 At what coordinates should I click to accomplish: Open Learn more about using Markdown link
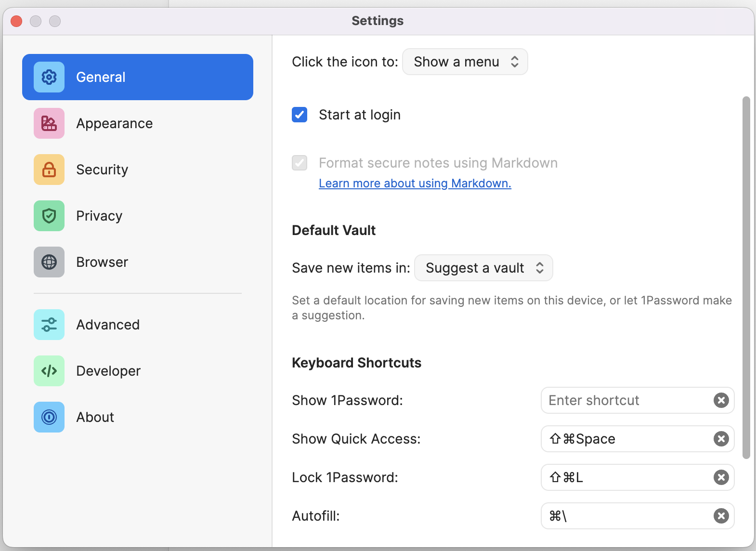pyautogui.click(x=415, y=184)
